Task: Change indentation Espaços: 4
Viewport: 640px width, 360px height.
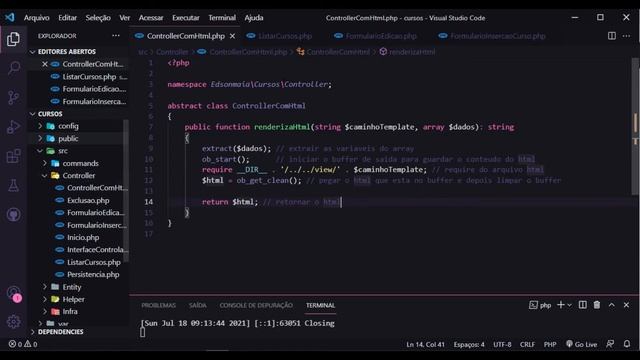Action: point(469,344)
